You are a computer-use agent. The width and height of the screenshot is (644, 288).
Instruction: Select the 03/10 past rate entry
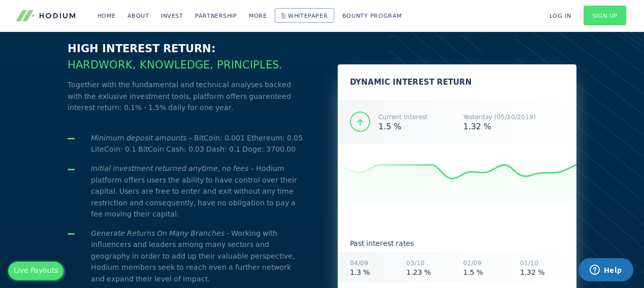(418, 268)
